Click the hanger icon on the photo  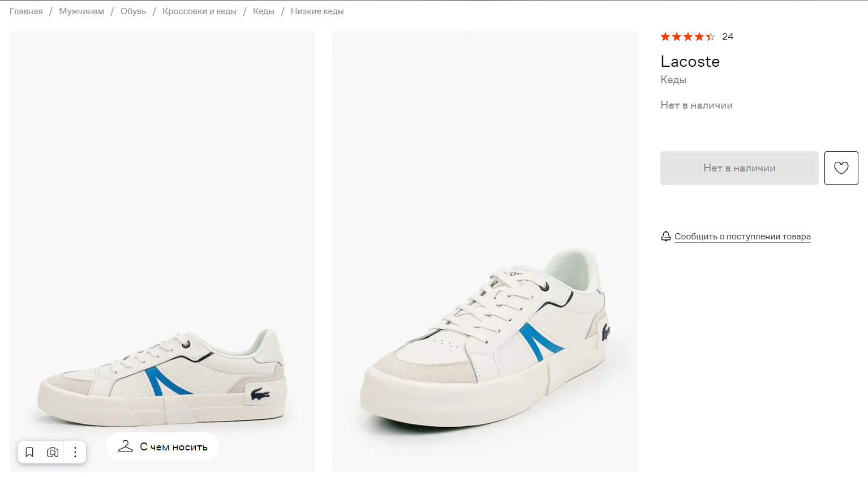point(126,447)
